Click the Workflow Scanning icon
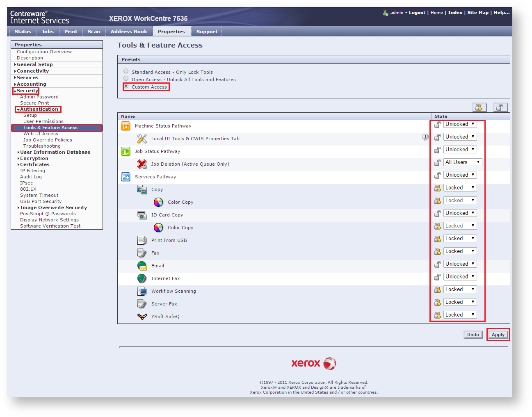 [x=142, y=291]
